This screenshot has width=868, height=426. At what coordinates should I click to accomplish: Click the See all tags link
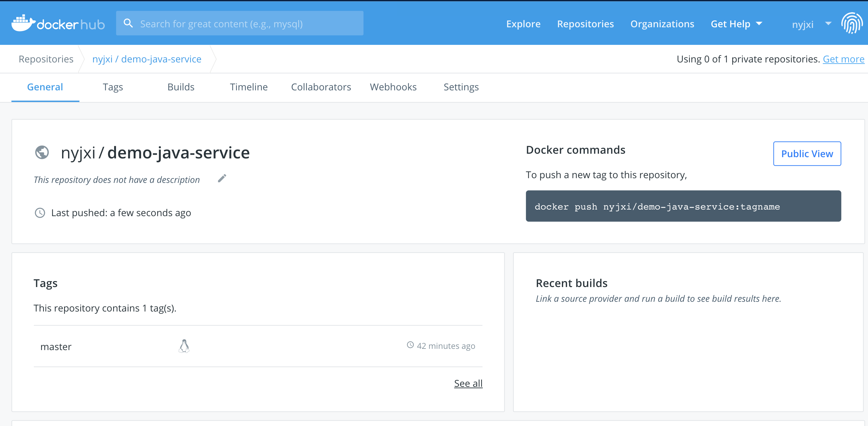pos(468,383)
